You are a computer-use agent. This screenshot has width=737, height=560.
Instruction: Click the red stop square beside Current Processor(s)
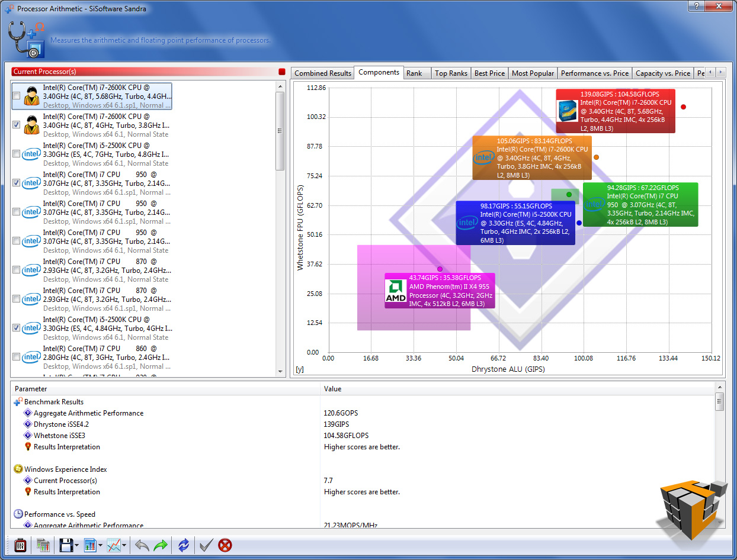[x=282, y=72]
